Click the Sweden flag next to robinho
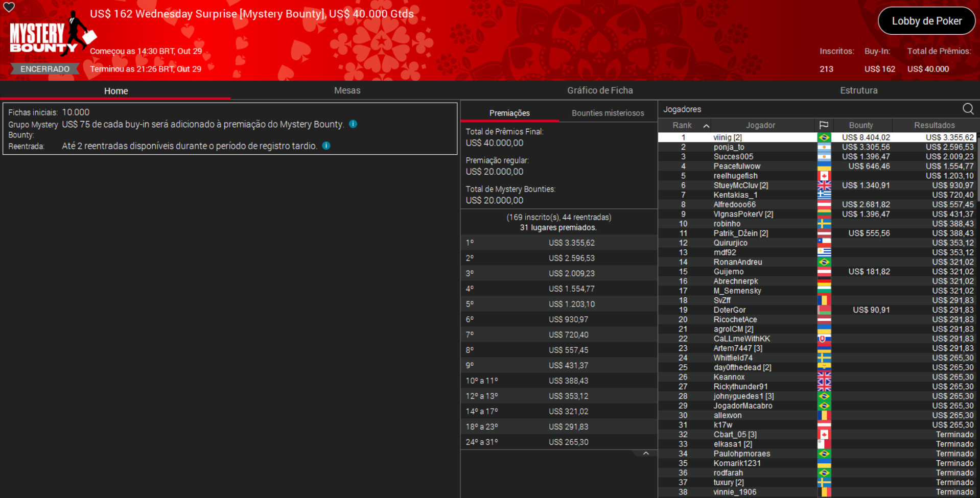 click(824, 223)
